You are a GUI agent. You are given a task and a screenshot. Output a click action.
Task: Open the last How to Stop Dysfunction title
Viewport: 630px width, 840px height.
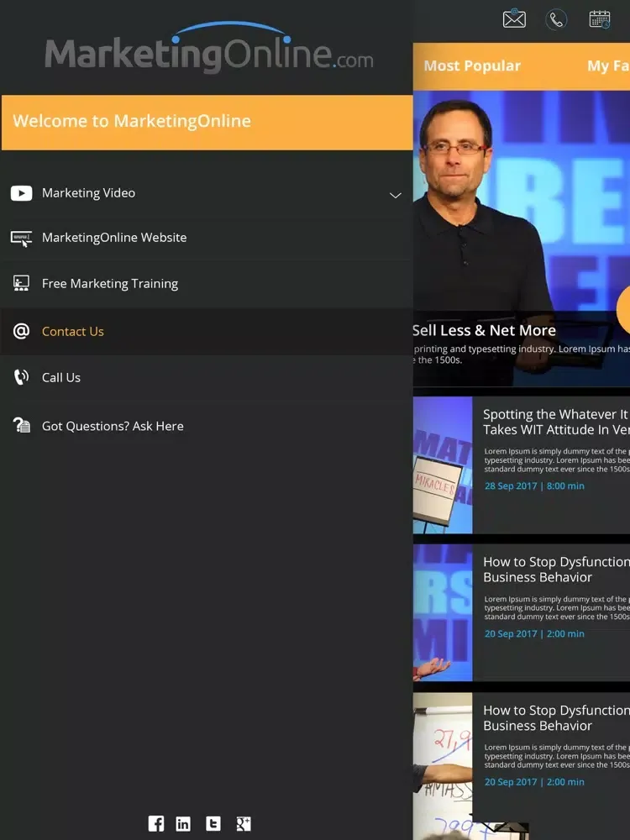tap(556, 718)
